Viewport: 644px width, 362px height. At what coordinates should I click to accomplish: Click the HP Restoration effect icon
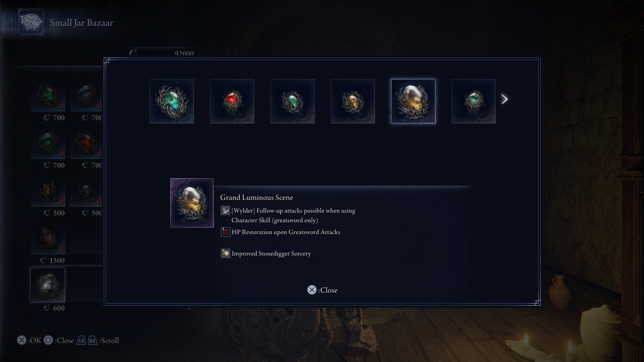[x=225, y=232]
